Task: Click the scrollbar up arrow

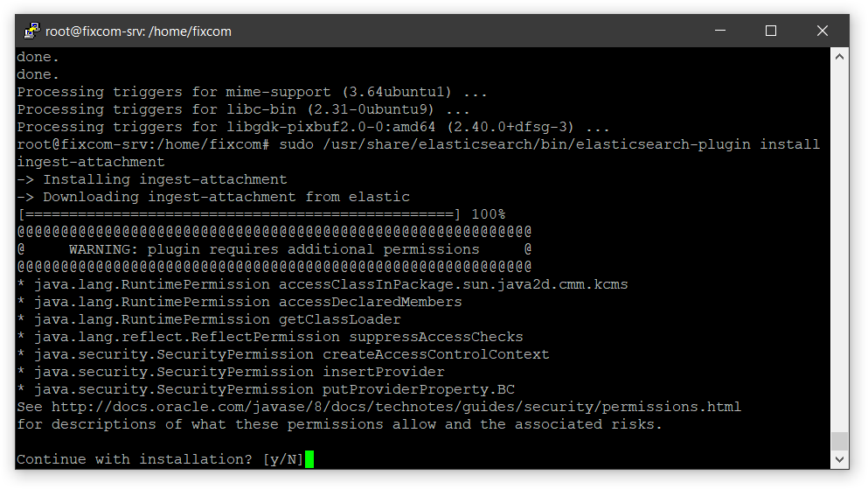Action: coord(839,57)
